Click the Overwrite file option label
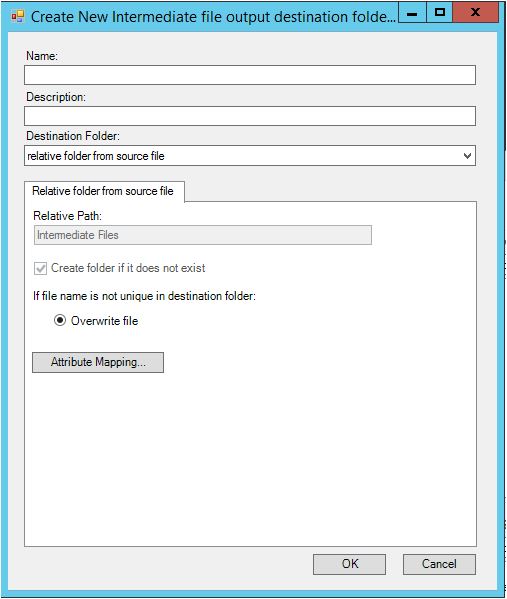 point(104,321)
